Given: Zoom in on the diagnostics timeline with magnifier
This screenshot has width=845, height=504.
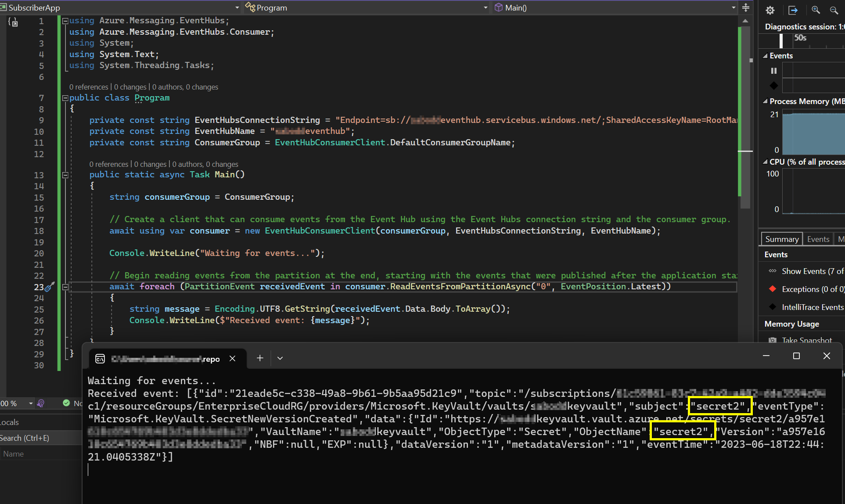Looking at the screenshot, I should (816, 10).
